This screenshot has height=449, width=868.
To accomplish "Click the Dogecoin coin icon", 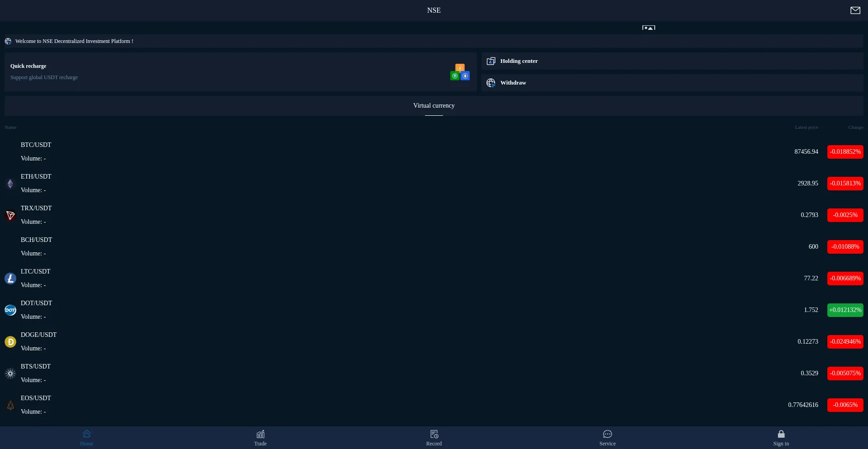I will (10, 342).
